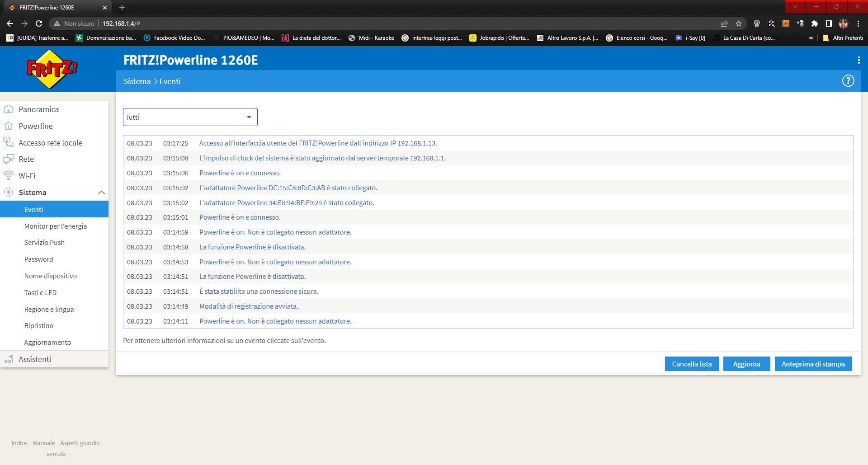Click the Anteprima di stampa button
The height and width of the screenshot is (465, 868).
(x=813, y=364)
